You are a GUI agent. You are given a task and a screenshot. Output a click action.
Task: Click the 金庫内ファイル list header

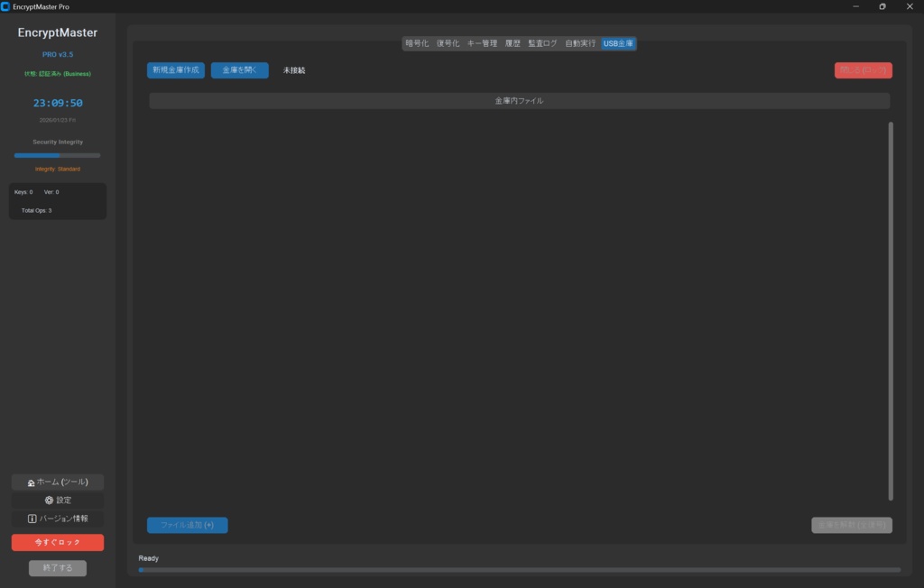(x=519, y=100)
